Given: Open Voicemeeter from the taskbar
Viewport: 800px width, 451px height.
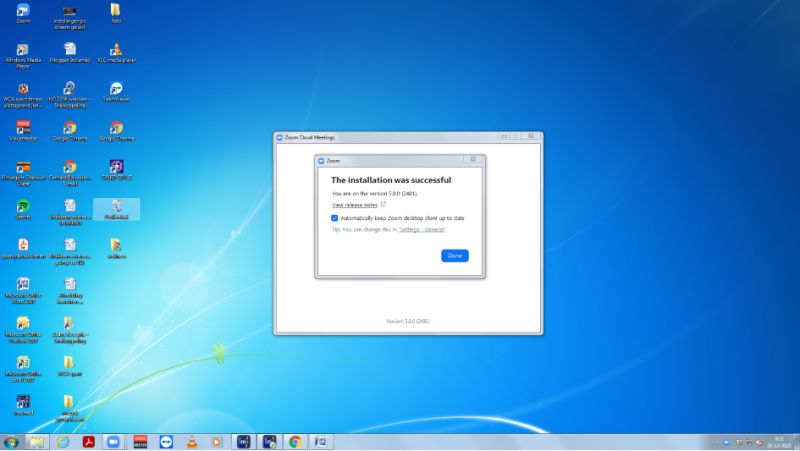Looking at the screenshot, I should pos(140,442).
